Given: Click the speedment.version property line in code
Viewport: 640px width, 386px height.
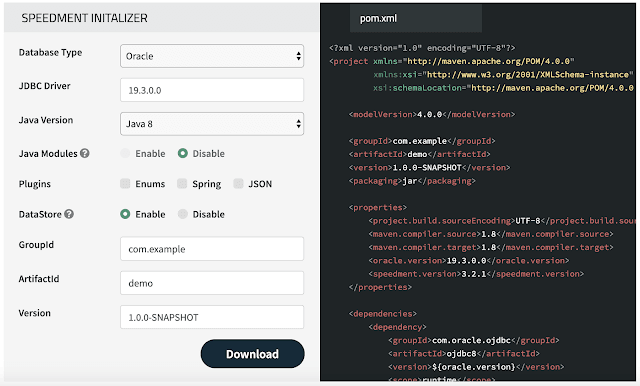Looking at the screenshot, I should click(476, 274).
